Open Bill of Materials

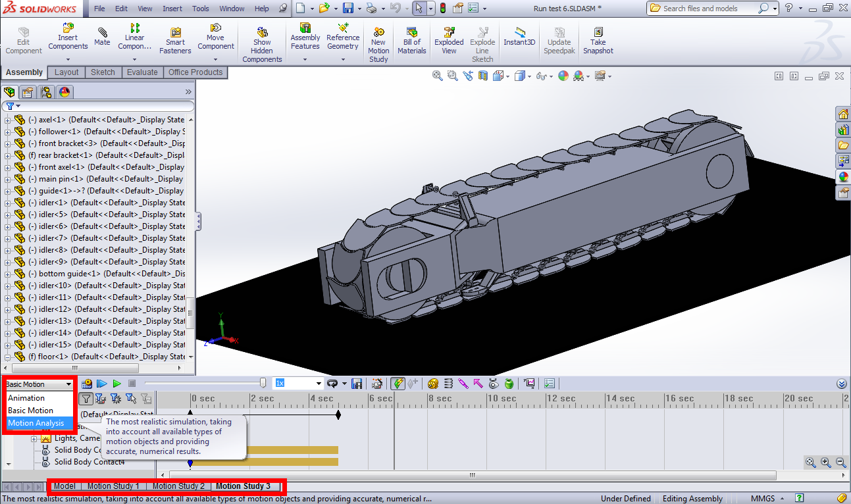click(x=412, y=41)
